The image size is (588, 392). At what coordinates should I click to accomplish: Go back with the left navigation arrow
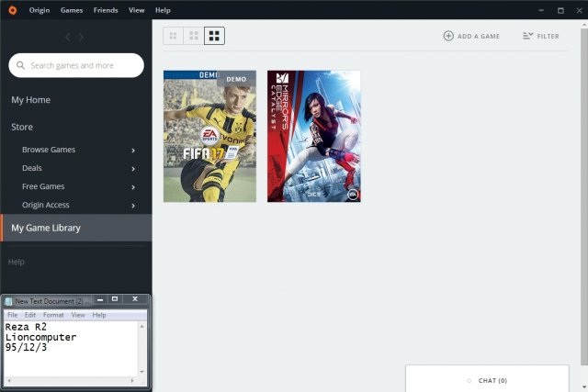click(x=66, y=37)
